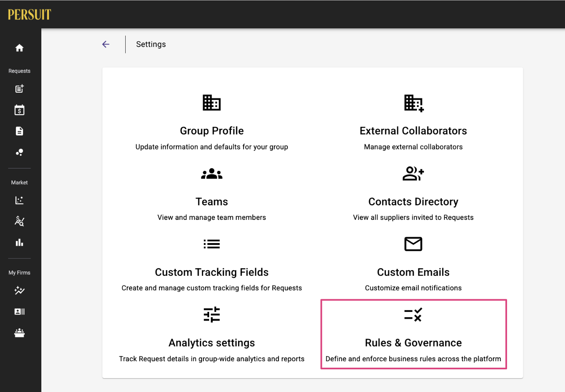Click the My Firms sidebar section label
The width and height of the screenshot is (565, 392).
point(19,273)
